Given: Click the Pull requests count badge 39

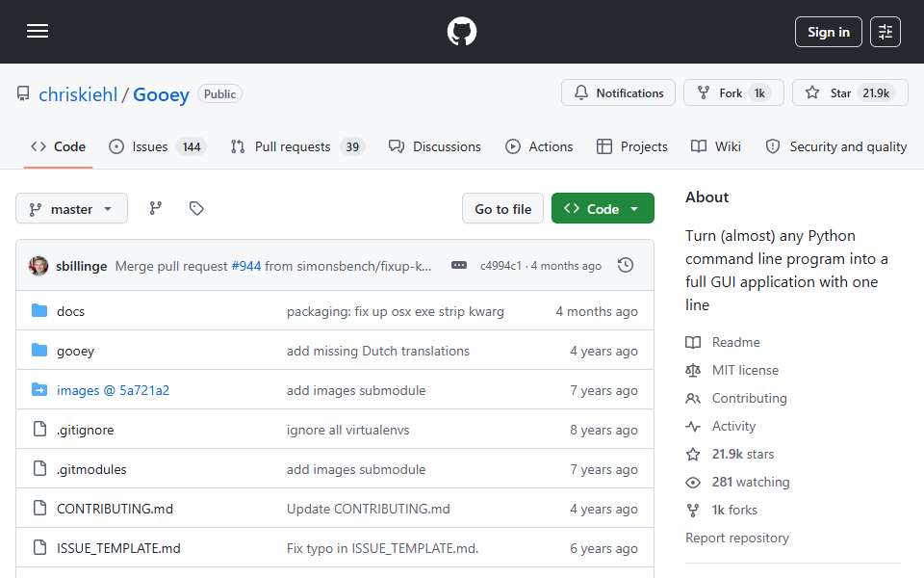Looking at the screenshot, I should [x=352, y=146].
